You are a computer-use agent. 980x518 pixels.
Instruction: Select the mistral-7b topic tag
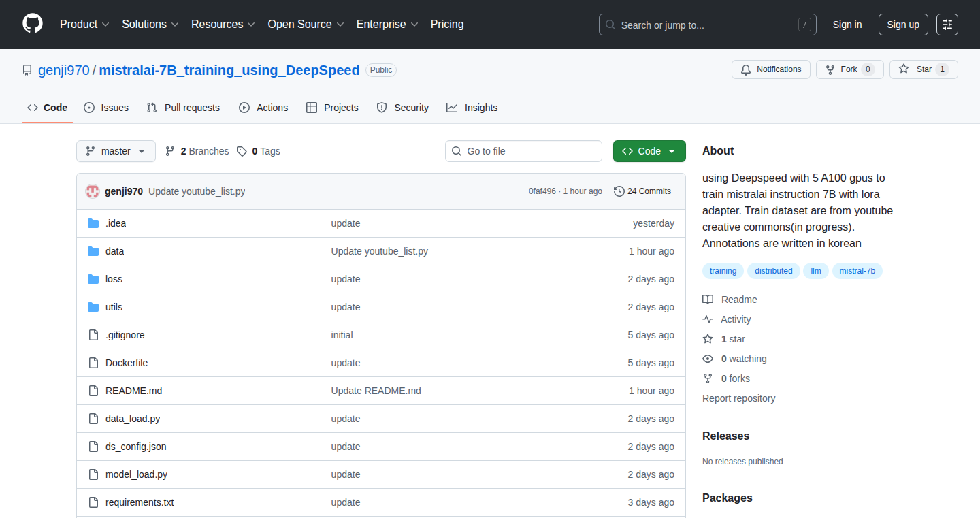coord(857,271)
